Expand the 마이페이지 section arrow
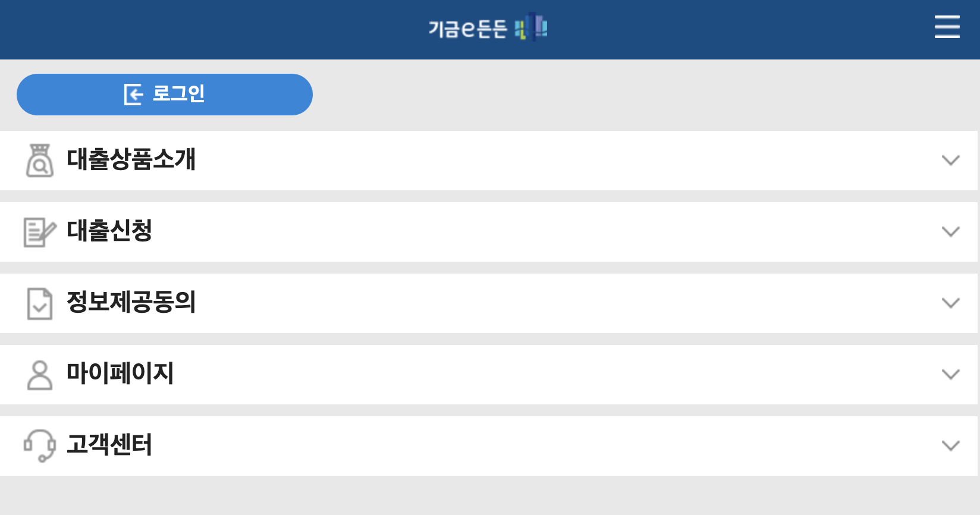Viewport: 980px width, 515px height. pos(950,374)
